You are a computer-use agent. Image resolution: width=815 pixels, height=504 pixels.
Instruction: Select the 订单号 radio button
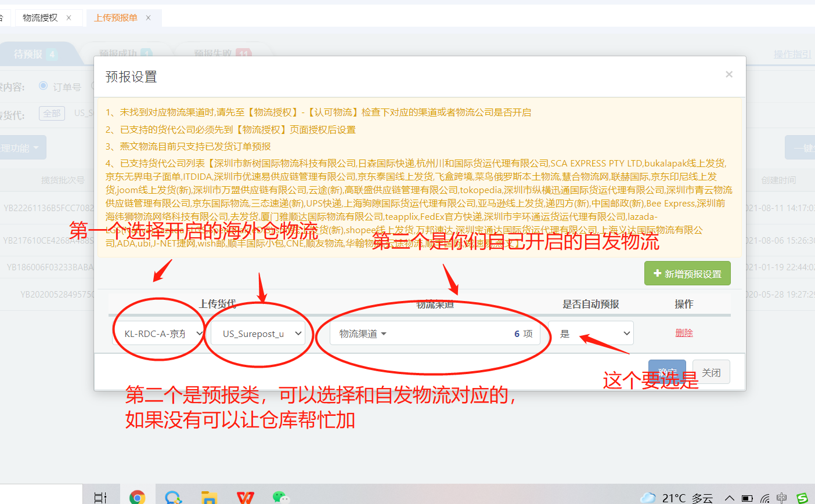pos(44,86)
